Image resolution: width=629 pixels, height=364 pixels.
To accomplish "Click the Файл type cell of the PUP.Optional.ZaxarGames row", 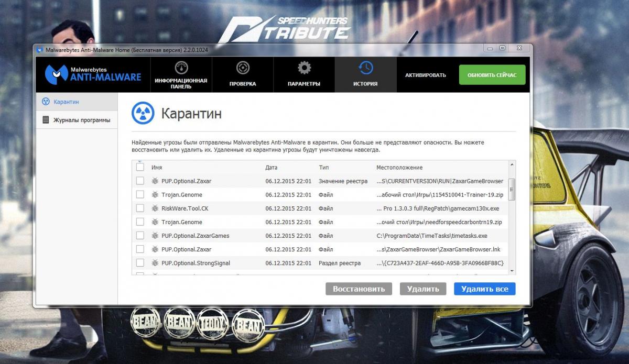I will coord(326,236).
